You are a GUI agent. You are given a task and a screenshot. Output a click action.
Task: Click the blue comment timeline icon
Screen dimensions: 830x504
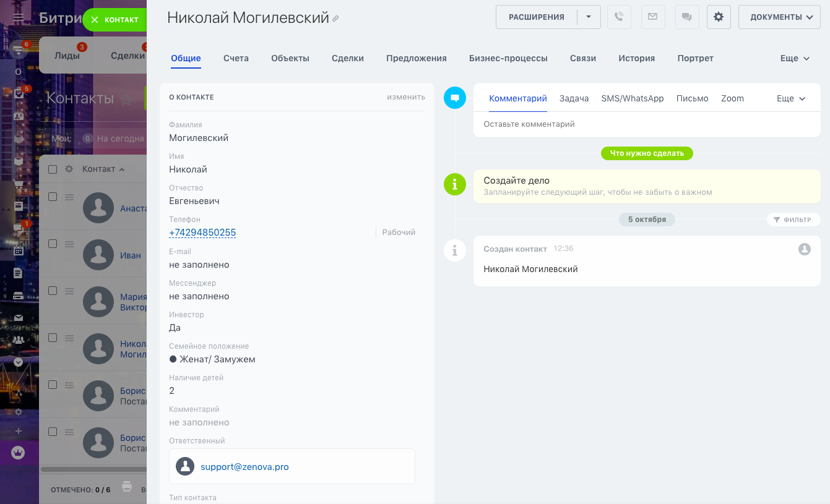455,98
